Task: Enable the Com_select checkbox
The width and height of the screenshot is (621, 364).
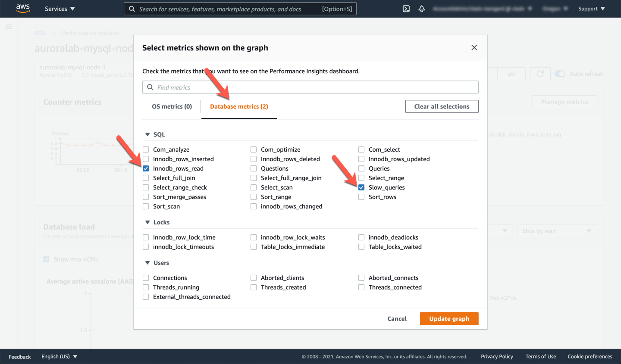Action: click(361, 149)
